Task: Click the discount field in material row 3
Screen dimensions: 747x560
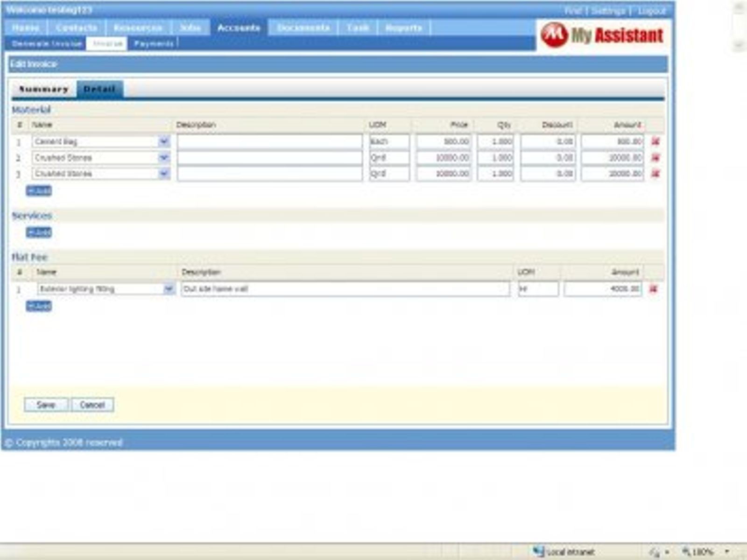Action: [548, 174]
